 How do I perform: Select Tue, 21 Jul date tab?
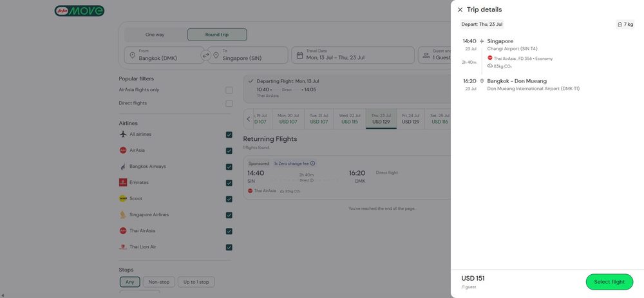pos(319,119)
